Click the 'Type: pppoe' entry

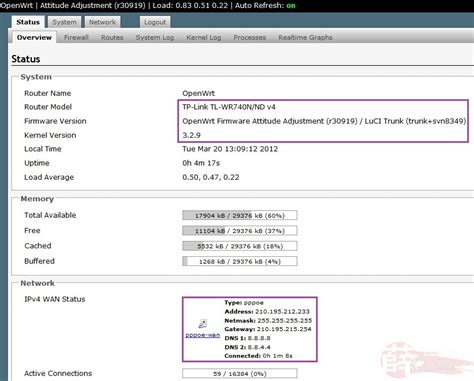[244, 303]
